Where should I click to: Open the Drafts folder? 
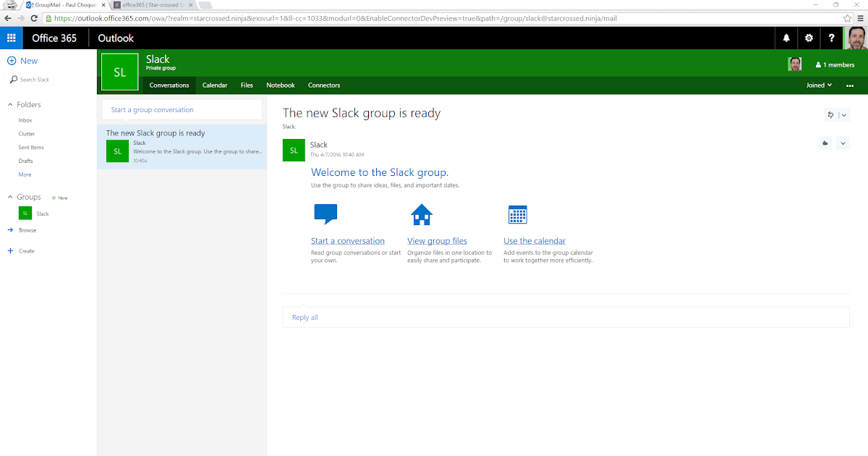[x=26, y=161]
